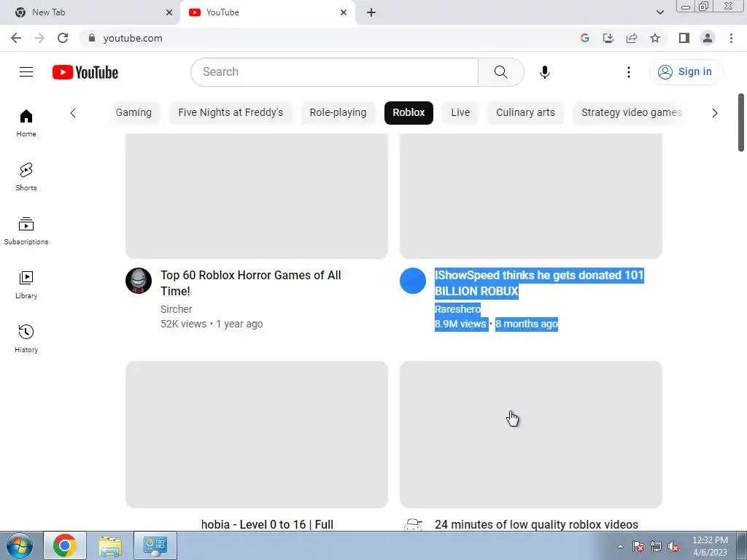Select the Gaming chip
The image size is (747, 560).
click(133, 113)
